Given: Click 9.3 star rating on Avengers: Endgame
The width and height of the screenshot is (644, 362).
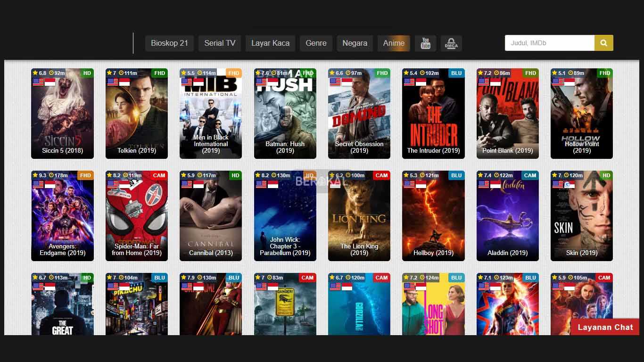Looking at the screenshot, I should click(x=40, y=175).
